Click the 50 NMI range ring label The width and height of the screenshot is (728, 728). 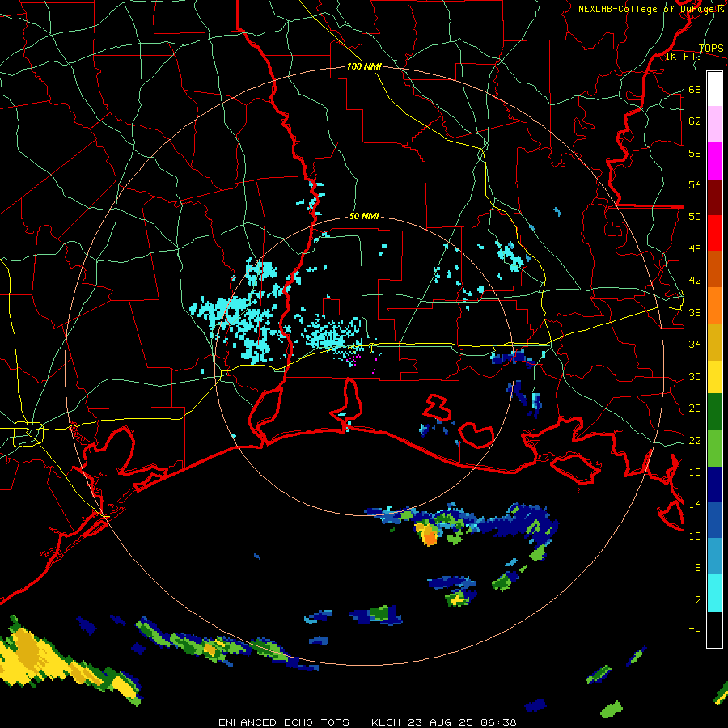coord(364,216)
